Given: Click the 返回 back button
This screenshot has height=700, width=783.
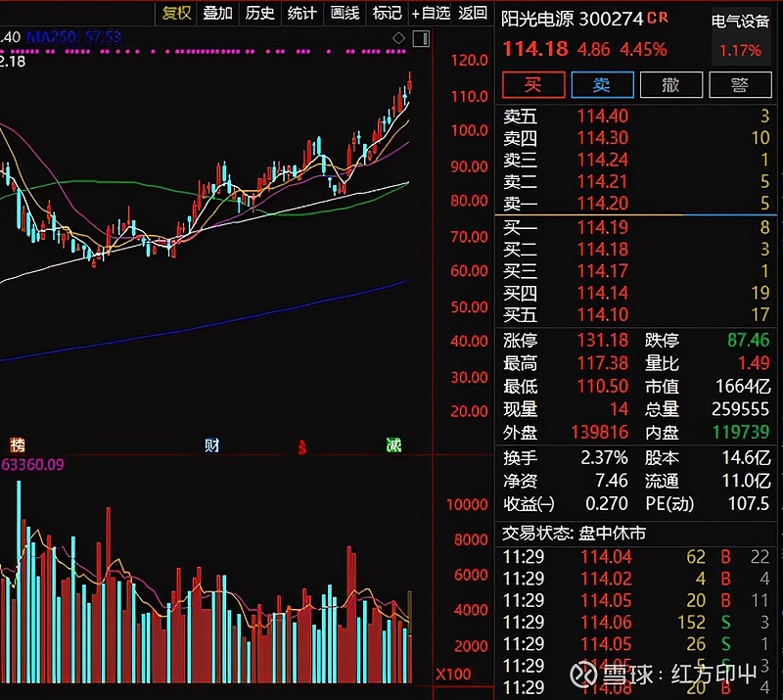Looking at the screenshot, I should click(x=473, y=13).
